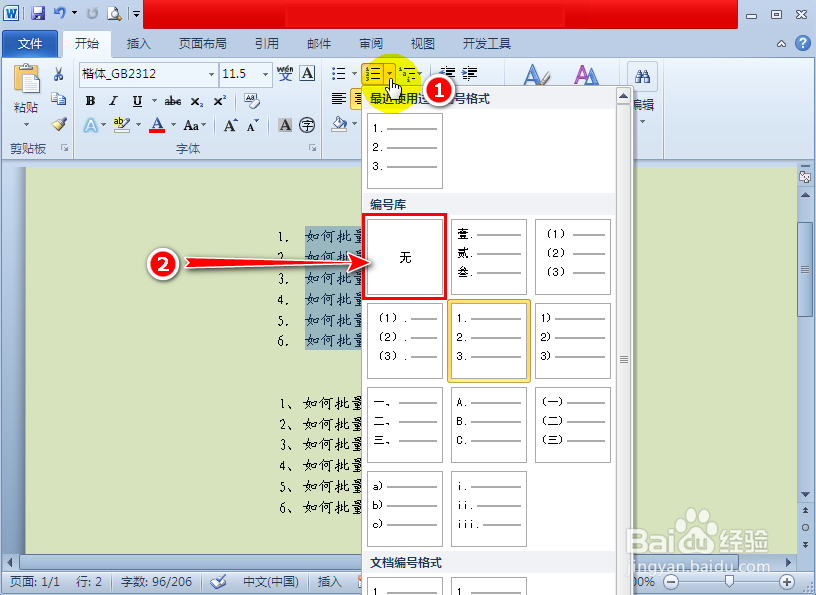
Task: Click the Grow Font icon
Action: pos(231,125)
